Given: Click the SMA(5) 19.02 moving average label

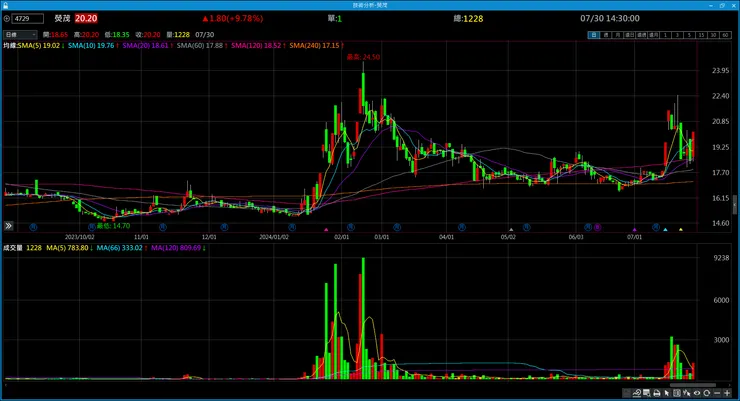Looking at the screenshot, I should point(39,45).
